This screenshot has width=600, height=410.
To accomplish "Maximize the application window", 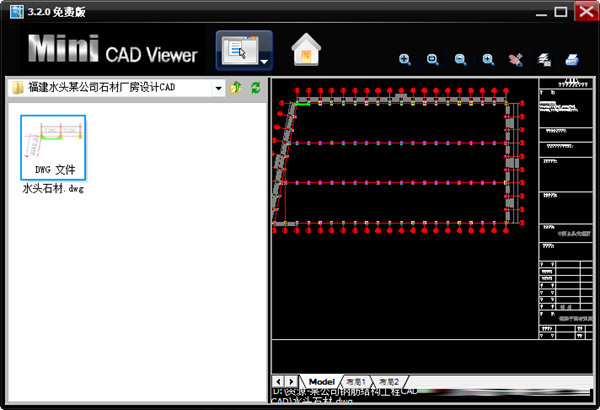I will [x=560, y=12].
